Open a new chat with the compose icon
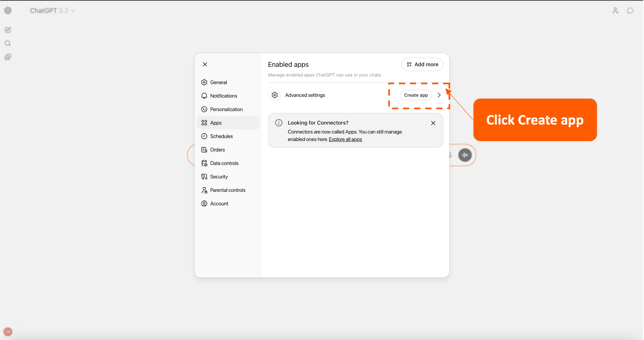 pos(8,30)
